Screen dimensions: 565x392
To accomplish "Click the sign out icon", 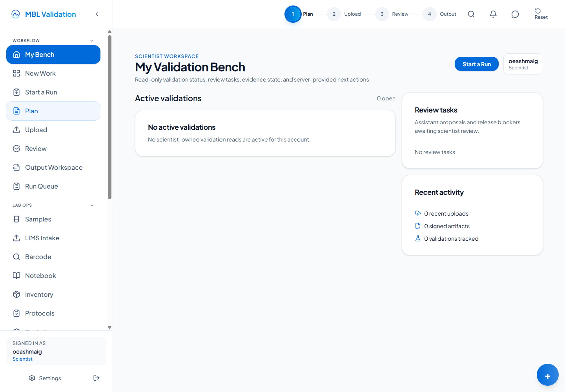I will [x=97, y=378].
